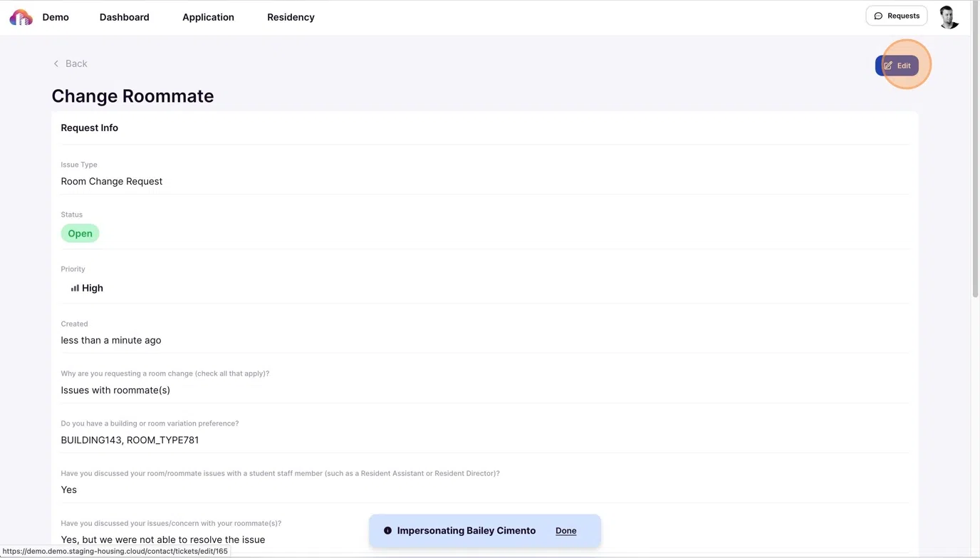Image resolution: width=980 pixels, height=558 pixels.
Task: Click the Room Change Request issue type
Action: (x=112, y=182)
